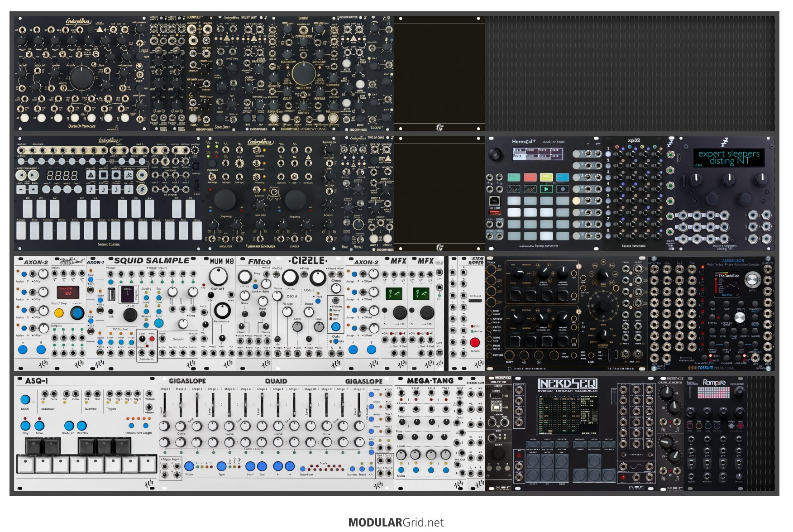Click the large central knob on Queen of Pentacles
Viewport: 793px width, 532px height.
point(81,77)
